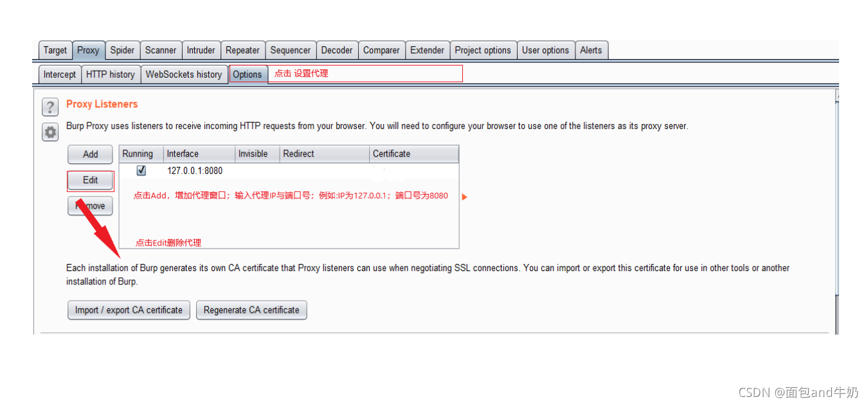This screenshot has width=868, height=404.
Task: Sort by the Interface column header
Action: (x=199, y=154)
